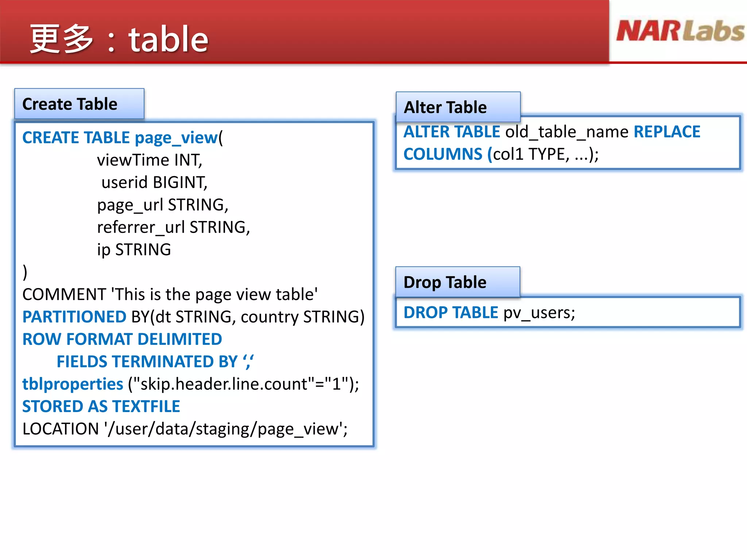Screen dimensions: 747x560
Task: Click the COMMENT 'This is the page view table' line
Action: click(170, 294)
